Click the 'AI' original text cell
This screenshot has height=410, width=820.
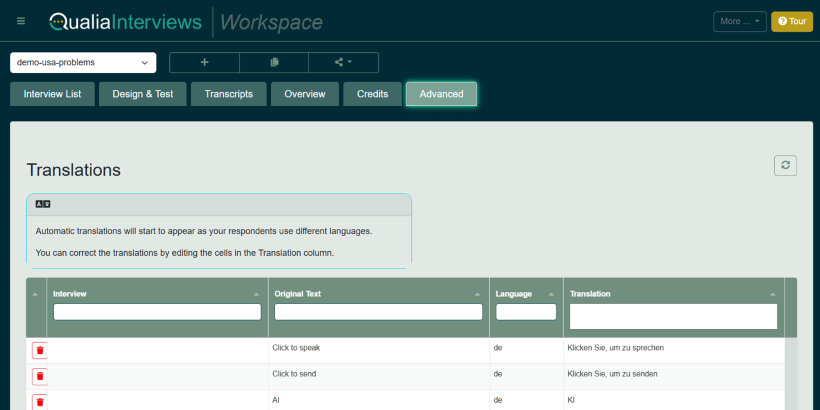[x=379, y=400]
